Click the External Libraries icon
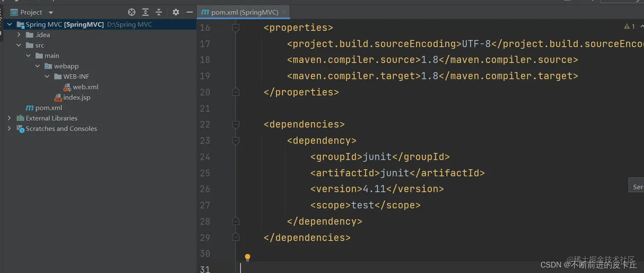The width and height of the screenshot is (644, 273). [20, 118]
